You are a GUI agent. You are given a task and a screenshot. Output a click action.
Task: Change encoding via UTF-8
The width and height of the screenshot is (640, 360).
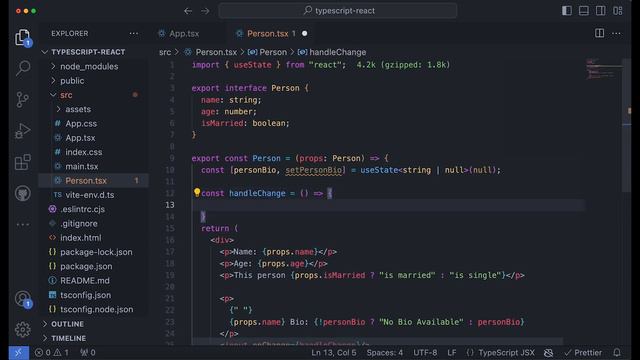tap(425, 353)
